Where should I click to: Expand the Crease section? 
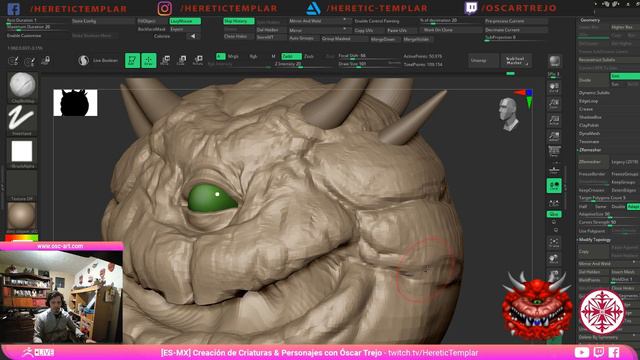(x=586, y=109)
